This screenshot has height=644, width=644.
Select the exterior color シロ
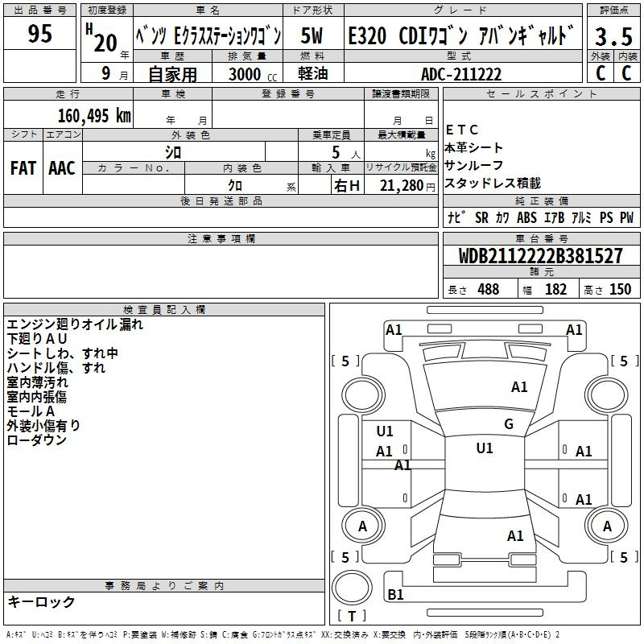pos(173,153)
